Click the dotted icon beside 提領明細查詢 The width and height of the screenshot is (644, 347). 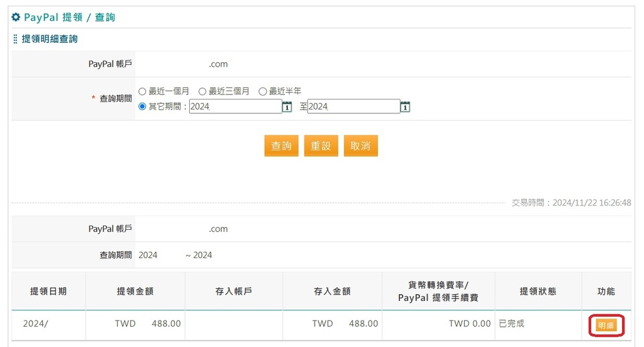coord(15,39)
